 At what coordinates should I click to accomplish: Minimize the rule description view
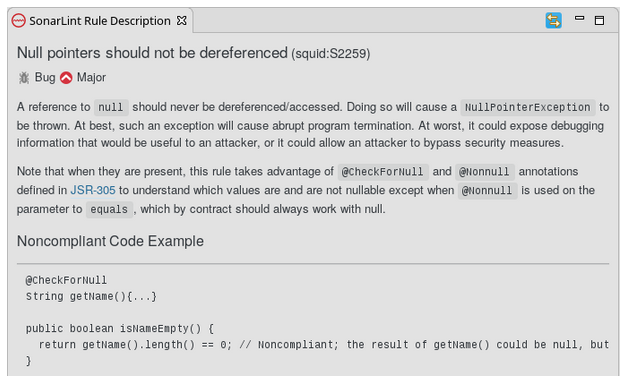[579, 18]
